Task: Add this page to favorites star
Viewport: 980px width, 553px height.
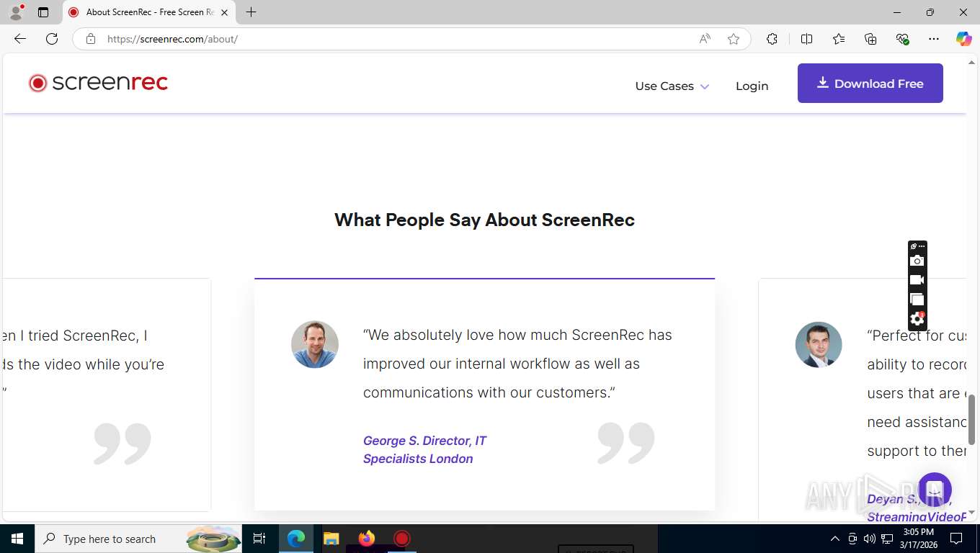Action: (x=734, y=39)
